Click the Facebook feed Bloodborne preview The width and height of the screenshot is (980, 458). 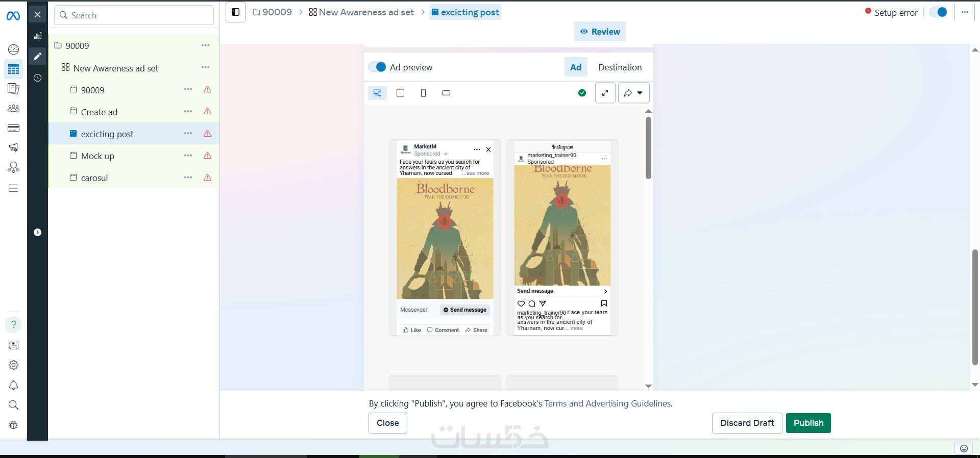pyautogui.click(x=445, y=238)
